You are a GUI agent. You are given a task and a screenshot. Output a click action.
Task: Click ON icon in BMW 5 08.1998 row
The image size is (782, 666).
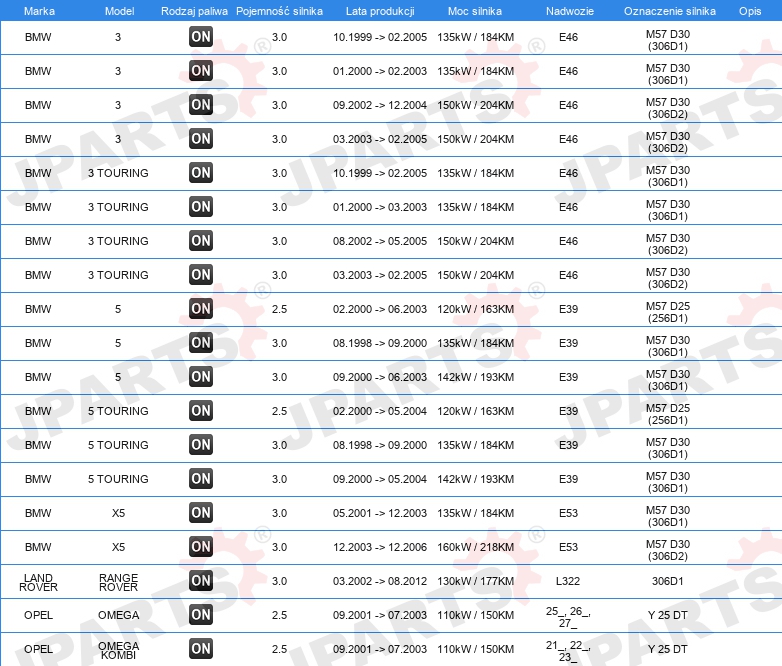[x=201, y=342]
